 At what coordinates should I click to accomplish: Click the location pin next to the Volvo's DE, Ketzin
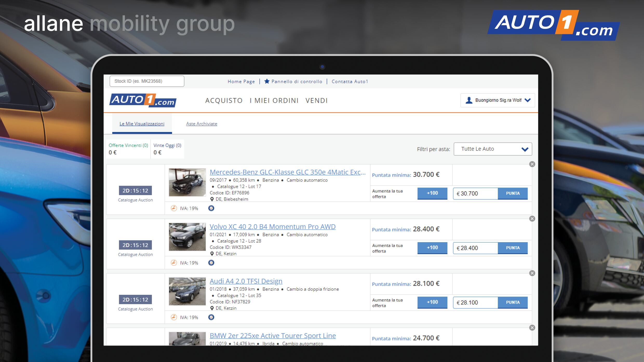tap(212, 254)
